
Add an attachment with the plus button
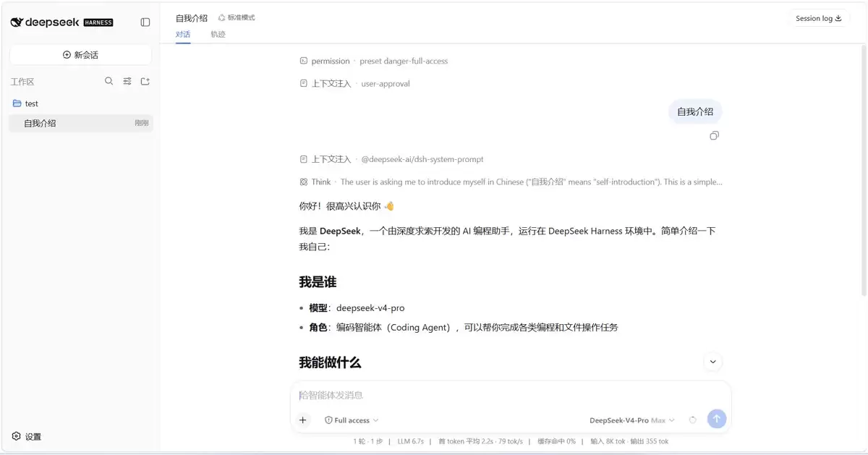[302, 420]
